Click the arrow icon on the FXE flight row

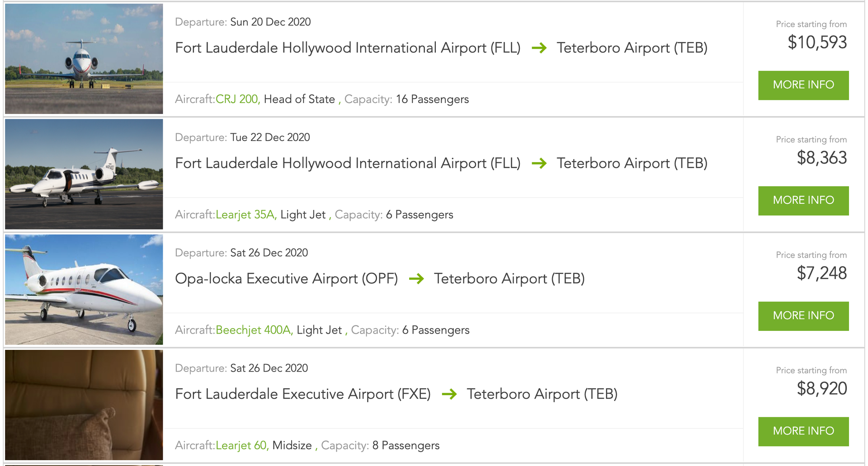pos(451,394)
